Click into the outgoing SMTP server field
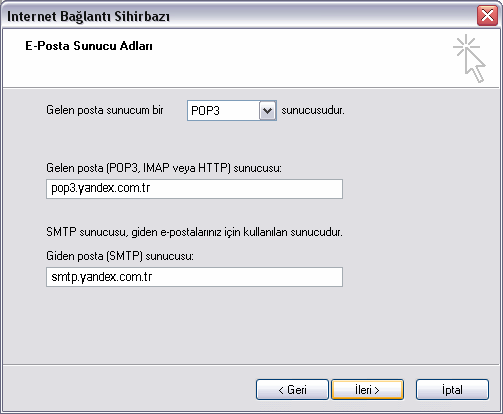 (x=194, y=277)
